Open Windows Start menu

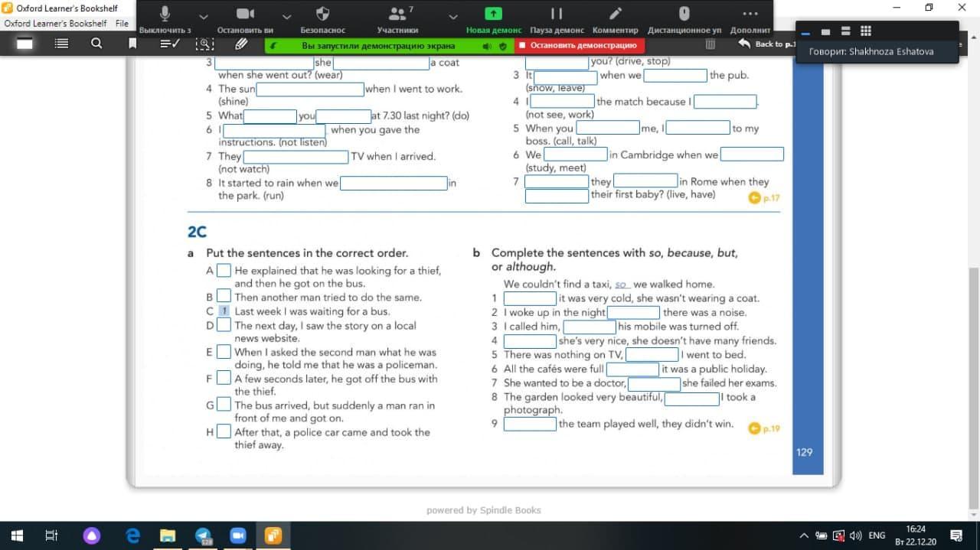coord(16,535)
